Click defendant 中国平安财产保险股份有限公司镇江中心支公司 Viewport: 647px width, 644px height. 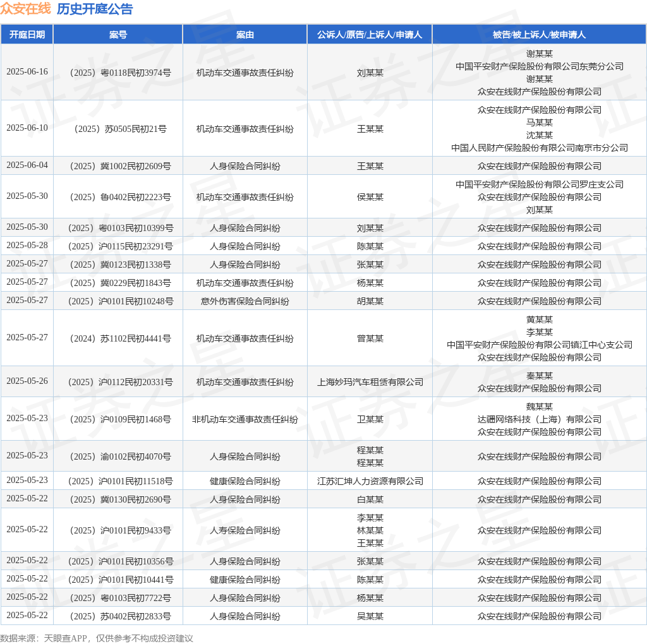coord(540,345)
